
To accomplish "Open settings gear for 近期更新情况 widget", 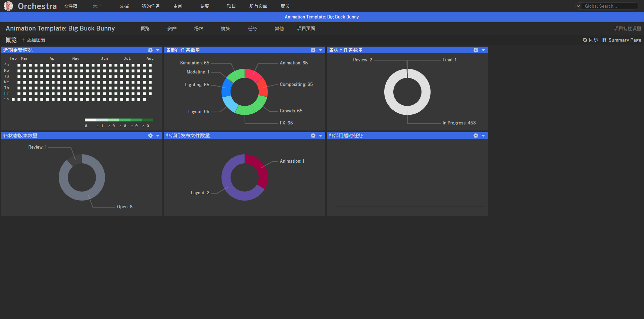I will [x=150, y=50].
